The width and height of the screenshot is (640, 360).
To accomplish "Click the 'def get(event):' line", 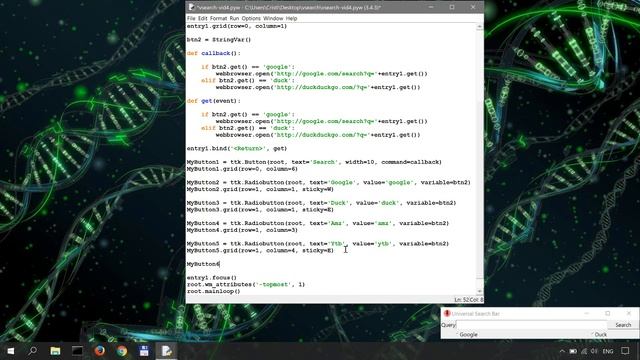I will click(x=213, y=101).
